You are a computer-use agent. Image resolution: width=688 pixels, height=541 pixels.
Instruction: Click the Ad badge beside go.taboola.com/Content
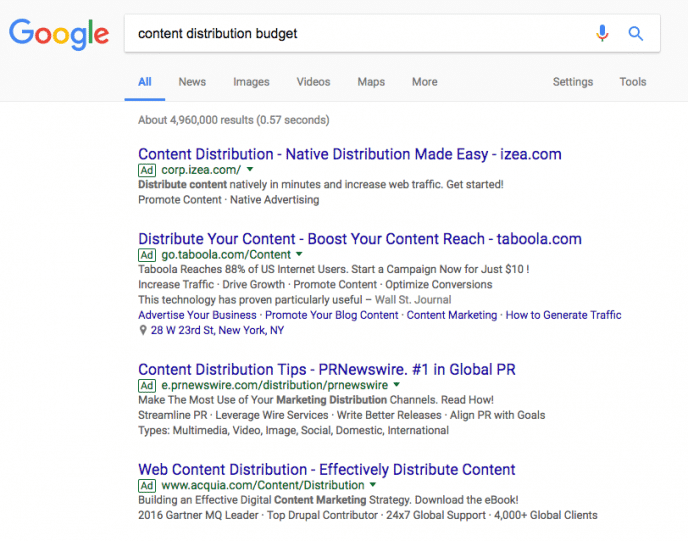click(147, 255)
